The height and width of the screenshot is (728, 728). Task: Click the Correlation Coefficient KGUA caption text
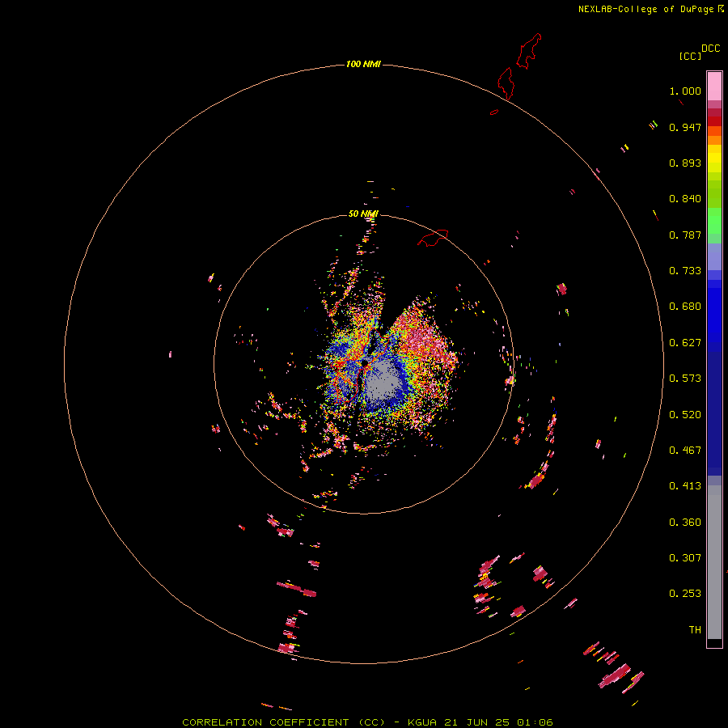367,722
